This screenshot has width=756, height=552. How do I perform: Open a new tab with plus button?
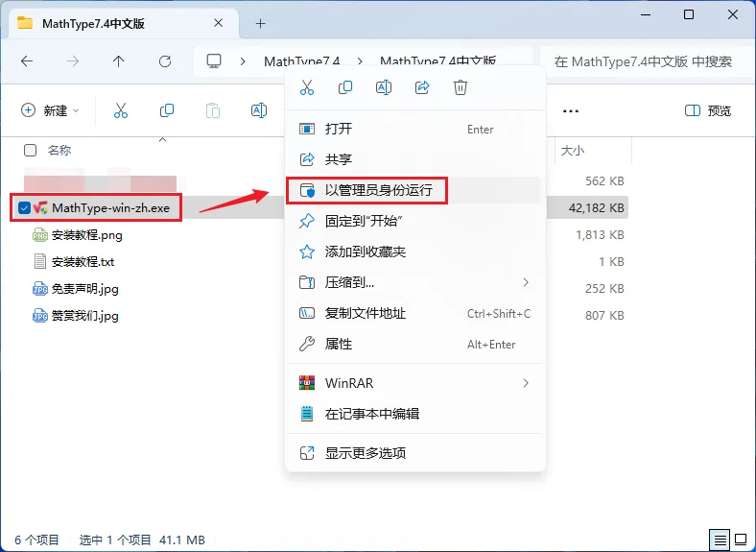click(260, 23)
